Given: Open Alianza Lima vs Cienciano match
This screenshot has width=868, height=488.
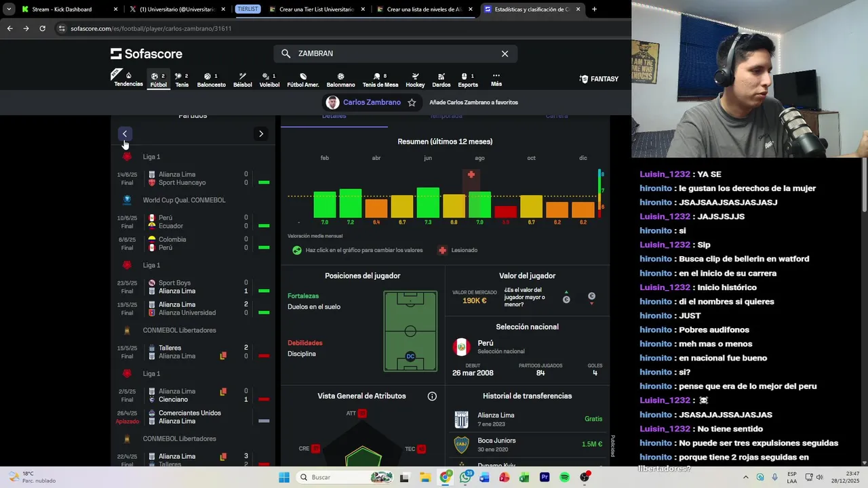Looking at the screenshot, I should point(193,395).
